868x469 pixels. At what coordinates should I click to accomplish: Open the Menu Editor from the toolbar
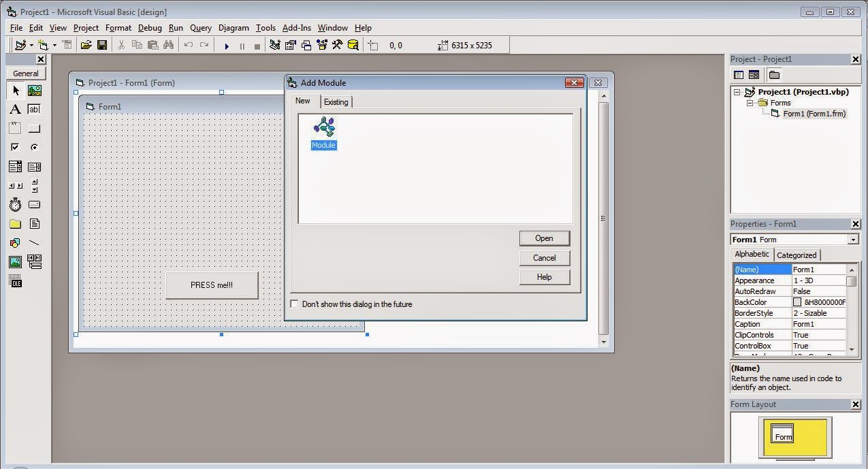coord(67,45)
